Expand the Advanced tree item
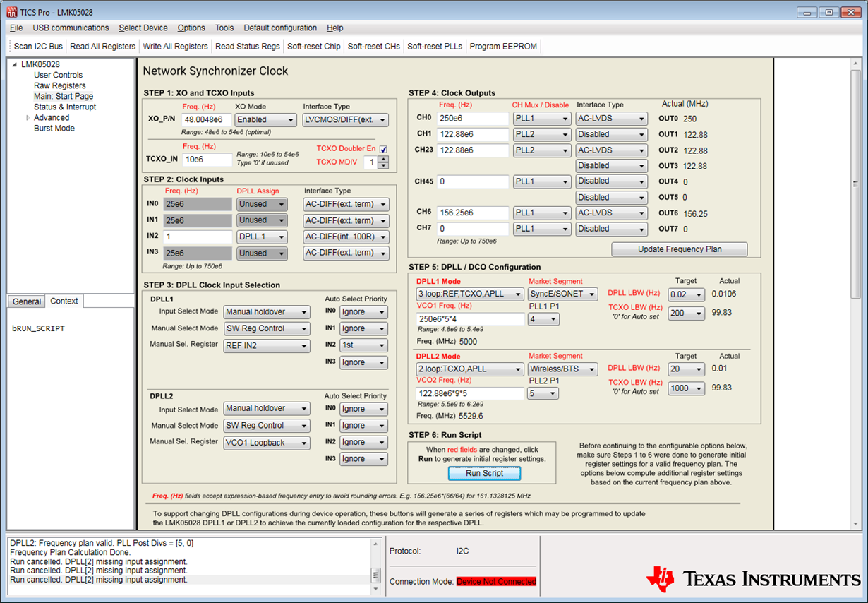This screenshot has height=603, width=868. pos(28,118)
